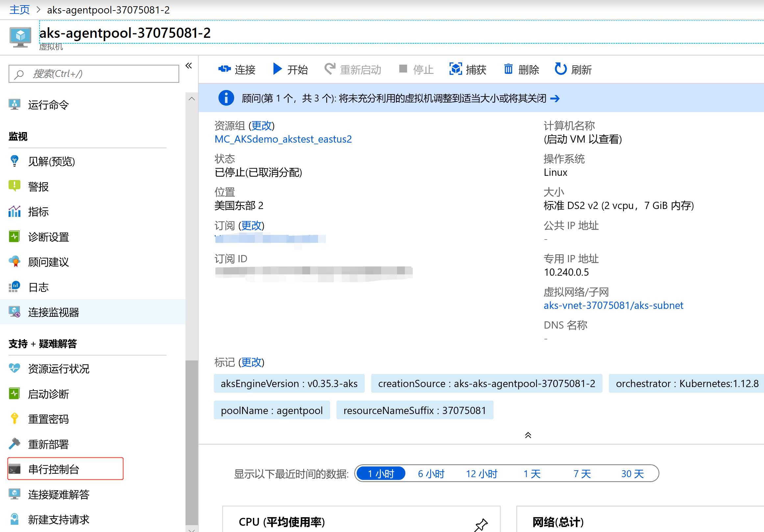Click the 重新启动 restart icon
The height and width of the screenshot is (532, 764).
(330, 69)
